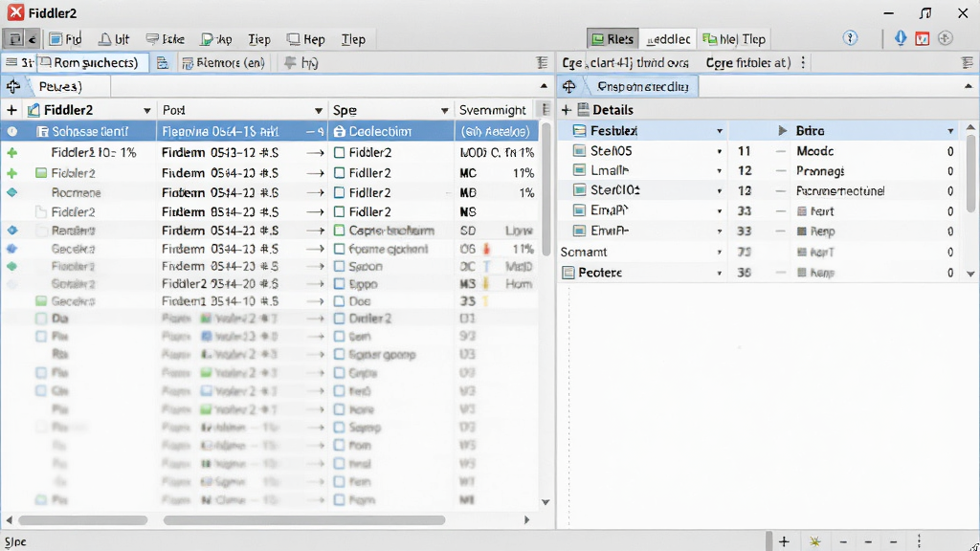
Task: Click the blue circle icon on Rarderr row
Action: pos(11,231)
